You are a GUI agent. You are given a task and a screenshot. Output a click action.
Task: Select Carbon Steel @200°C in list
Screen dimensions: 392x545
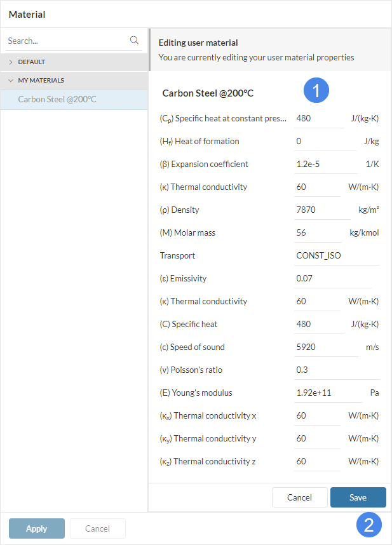pyautogui.click(x=57, y=100)
